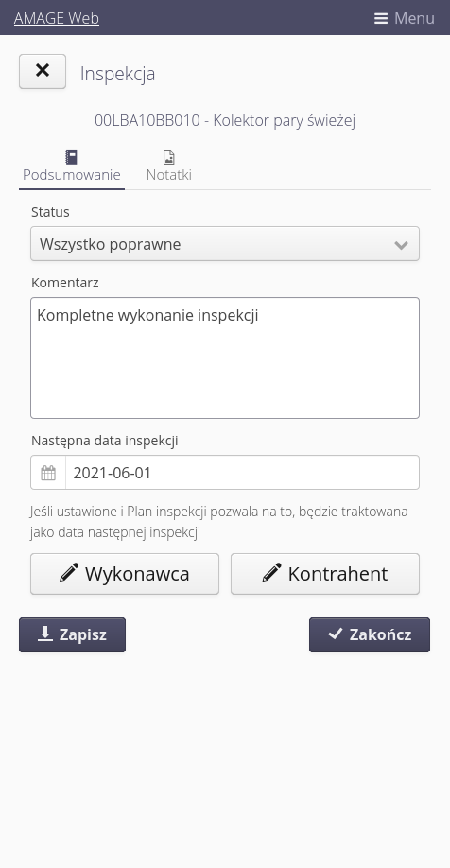Click the download icon on Zapisz button
Viewport: 450px width, 868px height.
coord(45,634)
